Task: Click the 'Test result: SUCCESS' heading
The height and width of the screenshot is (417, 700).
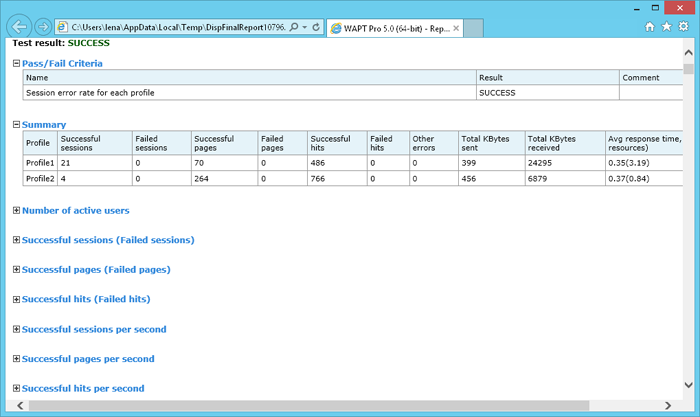Action: pyautogui.click(x=61, y=43)
